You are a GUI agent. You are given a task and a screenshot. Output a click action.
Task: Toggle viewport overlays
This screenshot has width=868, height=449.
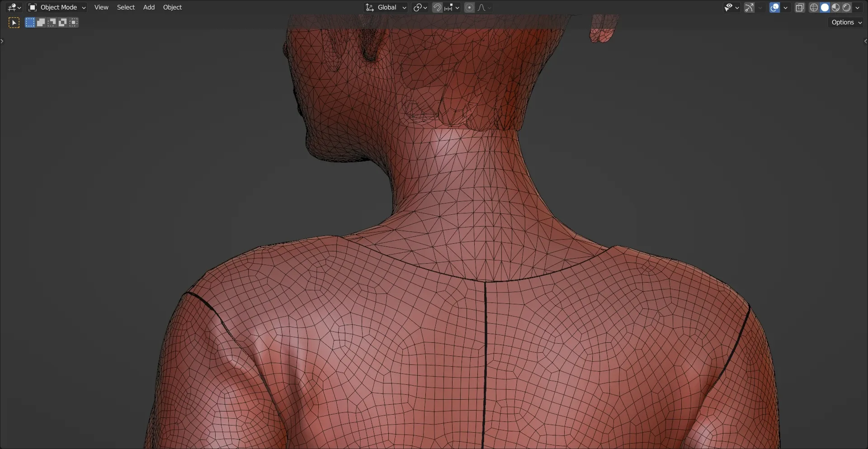coord(774,7)
